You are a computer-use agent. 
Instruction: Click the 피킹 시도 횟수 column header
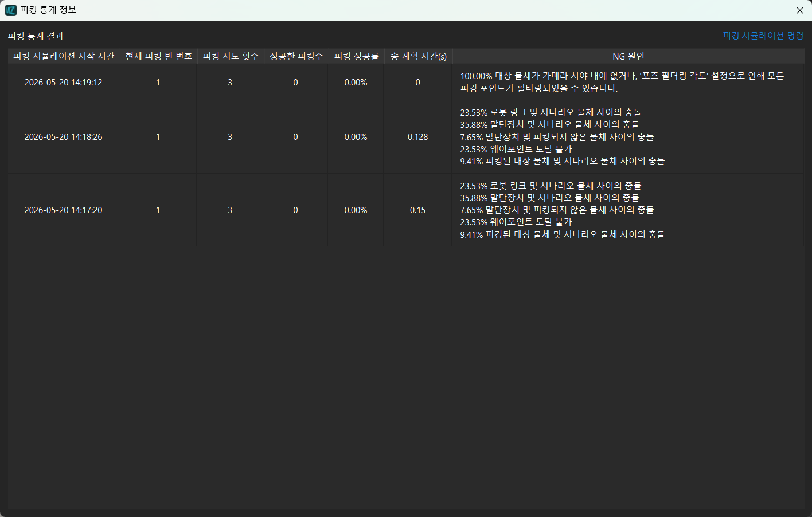point(231,56)
